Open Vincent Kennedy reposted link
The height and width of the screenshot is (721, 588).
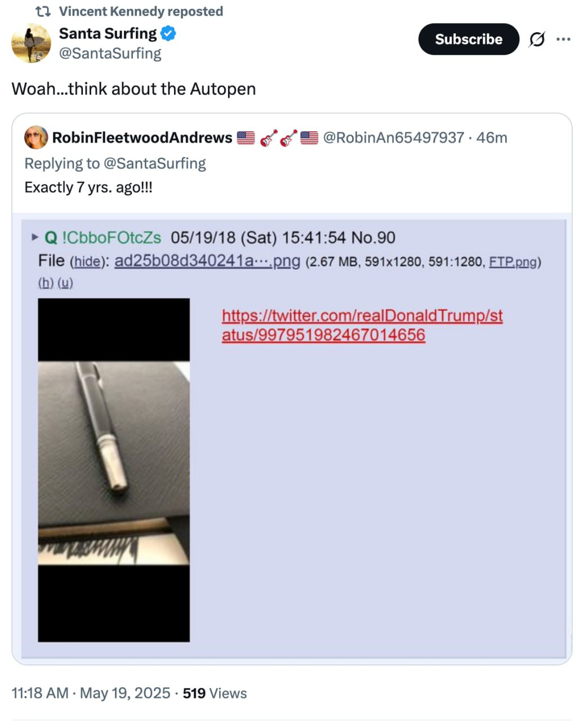141,11
